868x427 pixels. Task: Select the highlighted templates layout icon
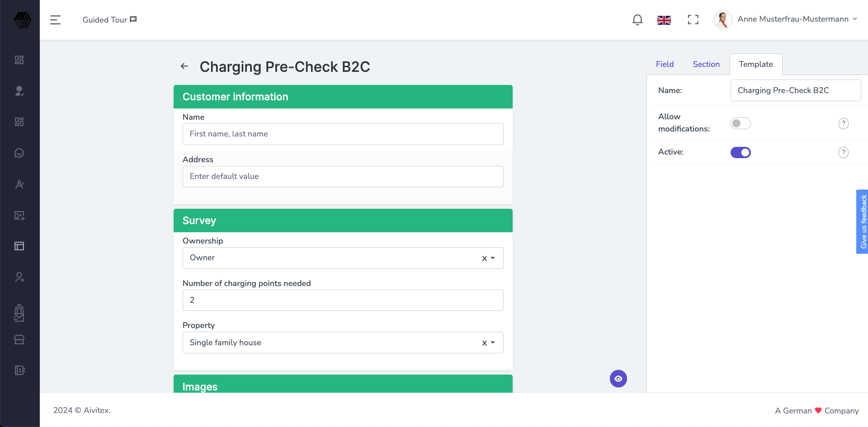click(x=19, y=246)
